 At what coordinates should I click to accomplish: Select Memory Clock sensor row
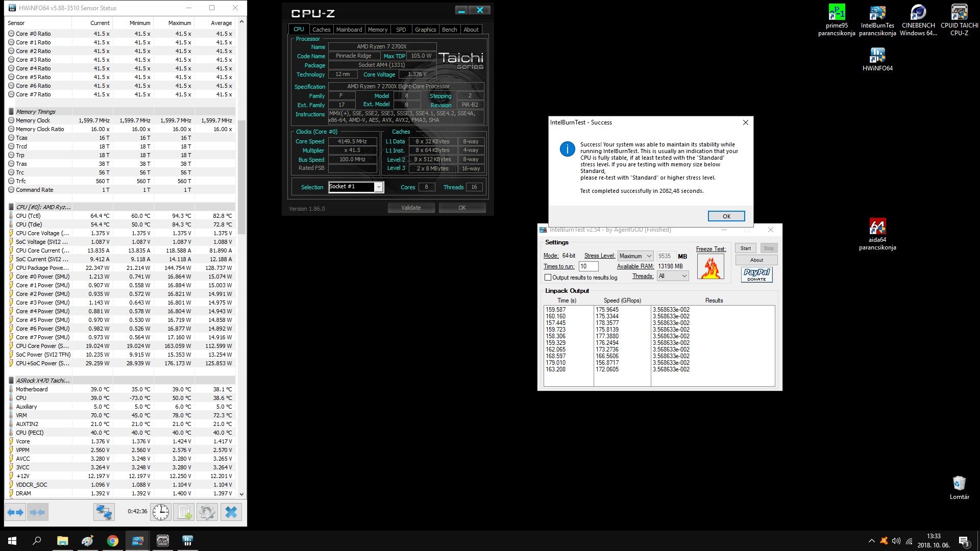point(121,120)
